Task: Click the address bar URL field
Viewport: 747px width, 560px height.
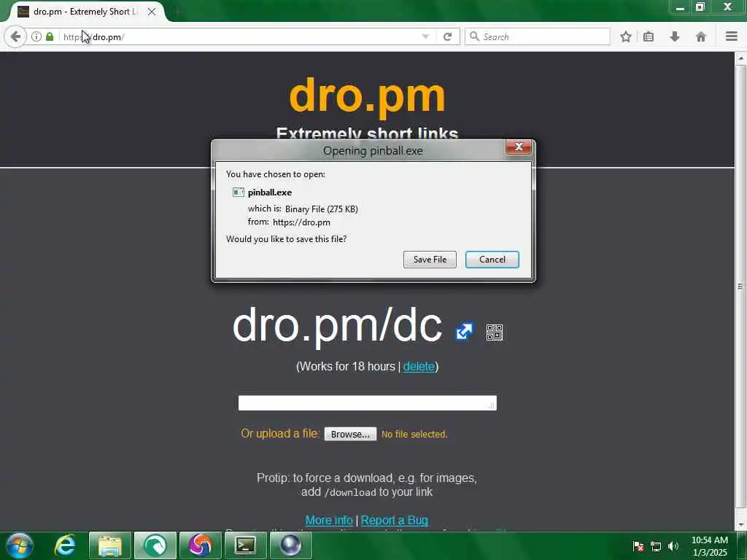Action: [x=239, y=36]
